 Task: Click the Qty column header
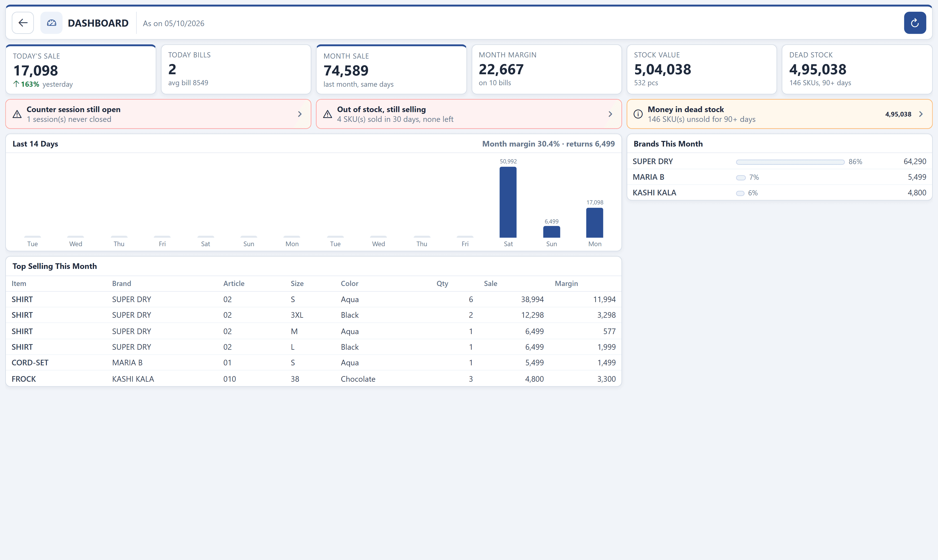(442, 283)
